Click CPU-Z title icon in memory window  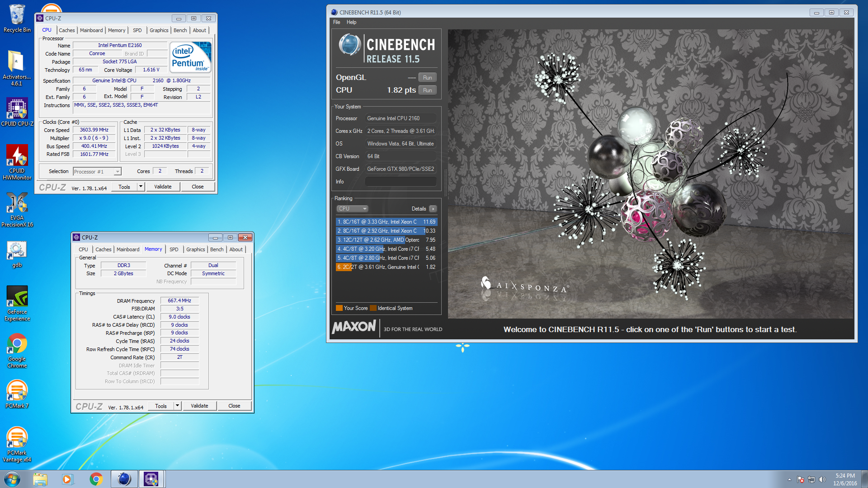pyautogui.click(x=76, y=237)
